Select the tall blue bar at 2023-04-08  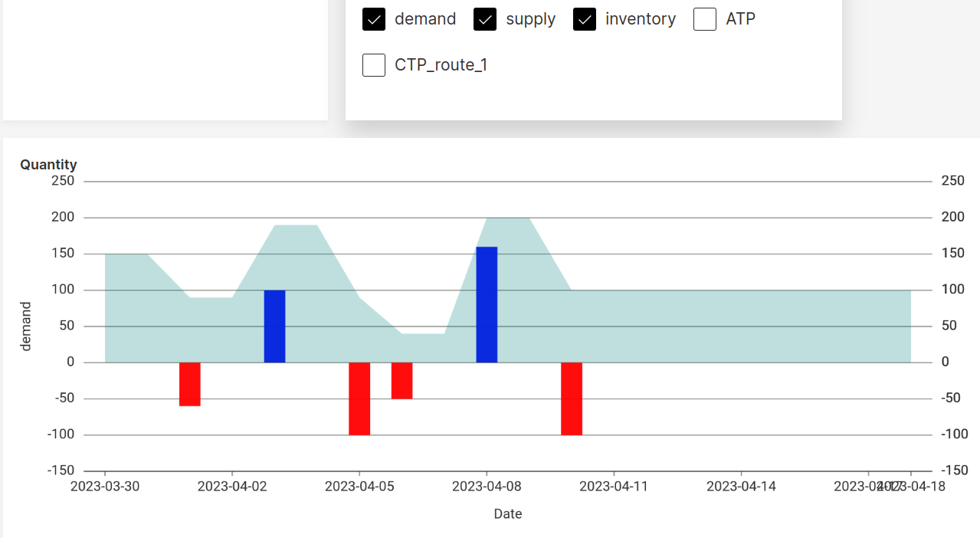pyautogui.click(x=487, y=303)
